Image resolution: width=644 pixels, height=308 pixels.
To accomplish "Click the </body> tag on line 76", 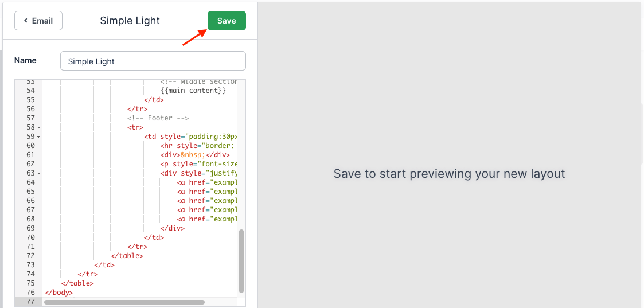I will (58, 293).
